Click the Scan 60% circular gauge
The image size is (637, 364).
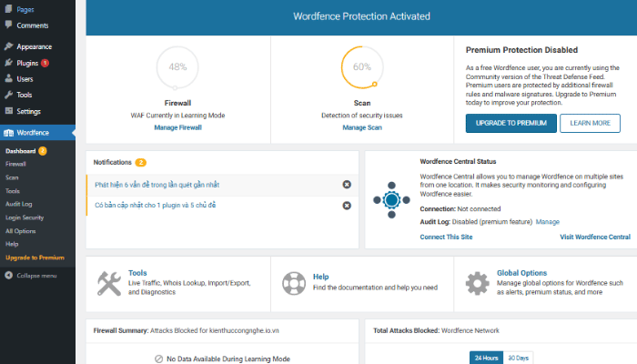[362, 67]
